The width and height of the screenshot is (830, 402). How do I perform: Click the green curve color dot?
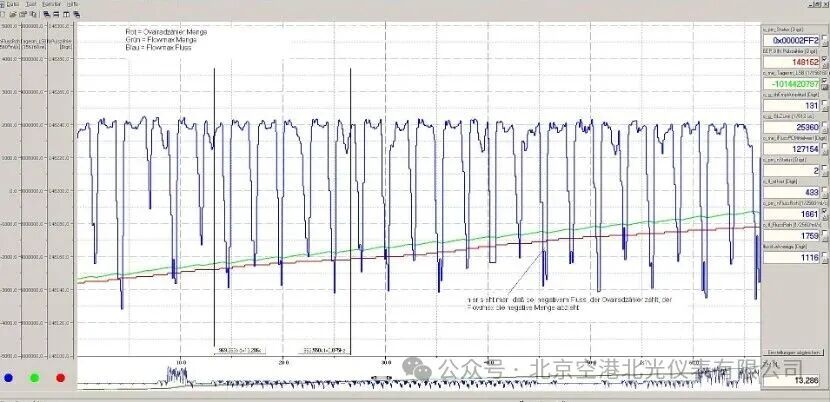tap(34, 378)
